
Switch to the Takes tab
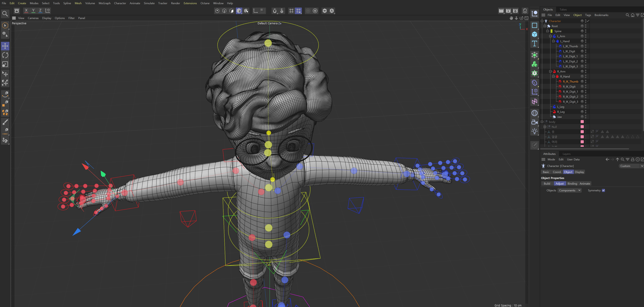tap(563, 10)
